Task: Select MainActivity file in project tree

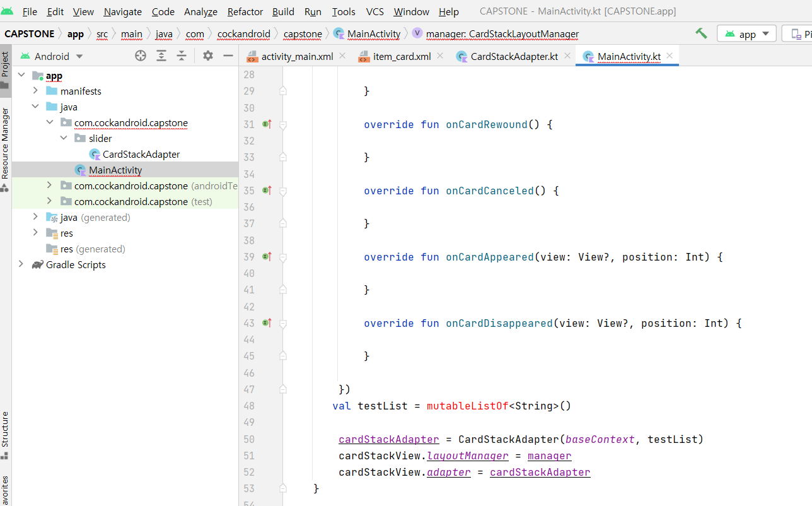Action: tap(108, 170)
